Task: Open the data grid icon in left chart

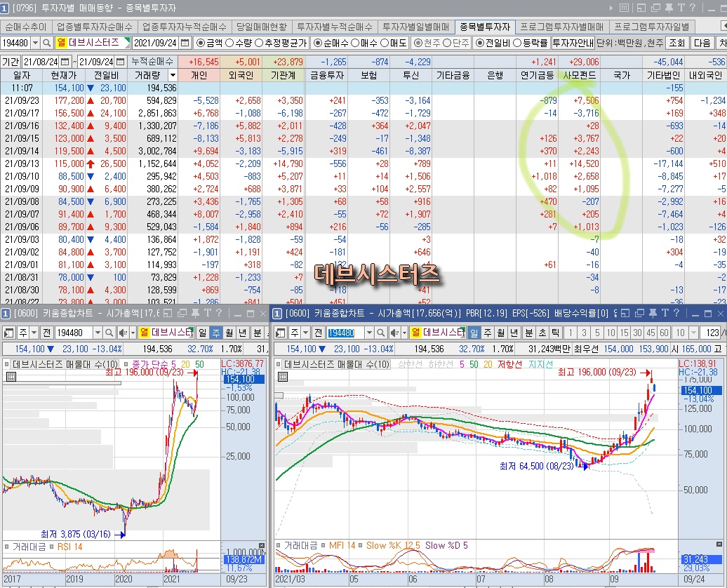Action: [11, 377]
